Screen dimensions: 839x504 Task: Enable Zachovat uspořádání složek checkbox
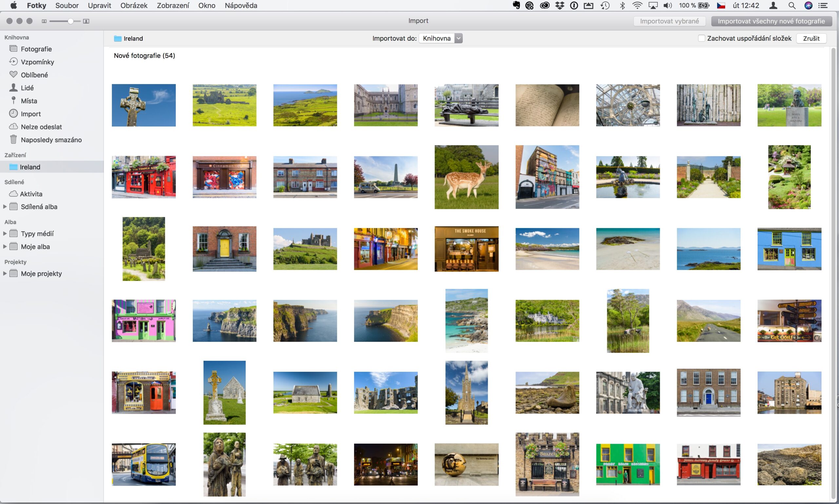click(701, 38)
